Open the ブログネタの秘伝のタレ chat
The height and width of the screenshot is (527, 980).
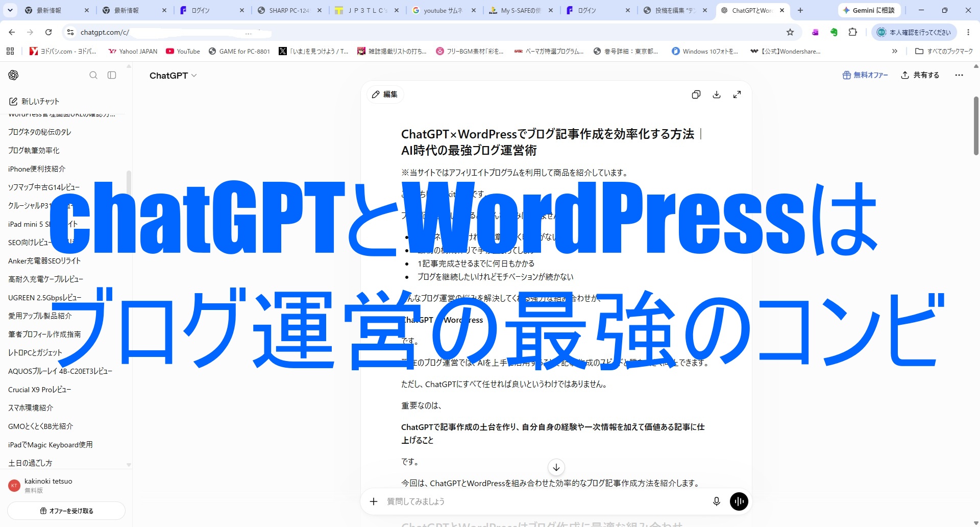click(40, 132)
